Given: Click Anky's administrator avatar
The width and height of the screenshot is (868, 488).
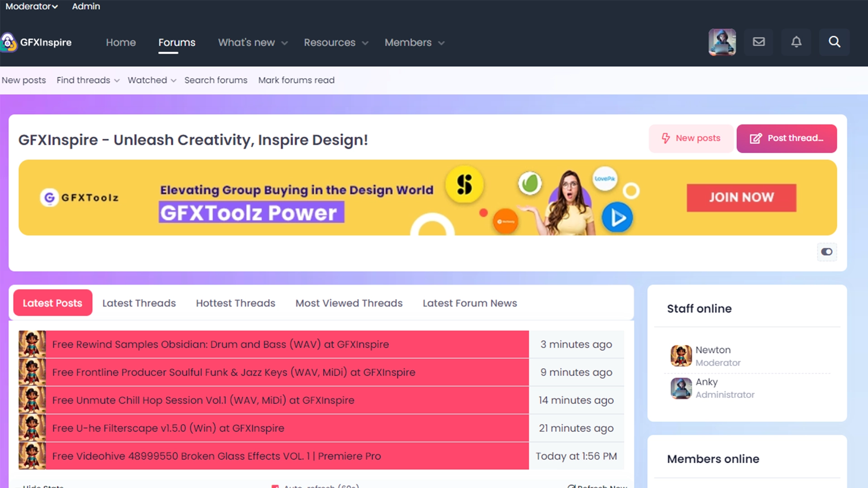Looking at the screenshot, I should pyautogui.click(x=681, y=388).
